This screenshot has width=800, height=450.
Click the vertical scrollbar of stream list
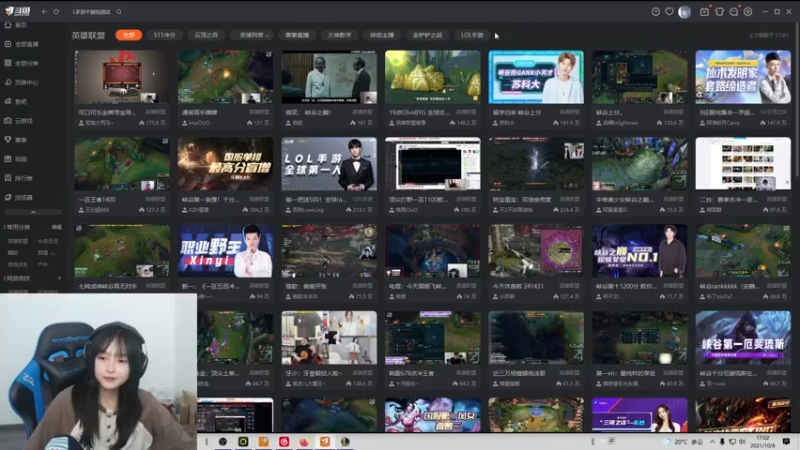click(796, 102)
